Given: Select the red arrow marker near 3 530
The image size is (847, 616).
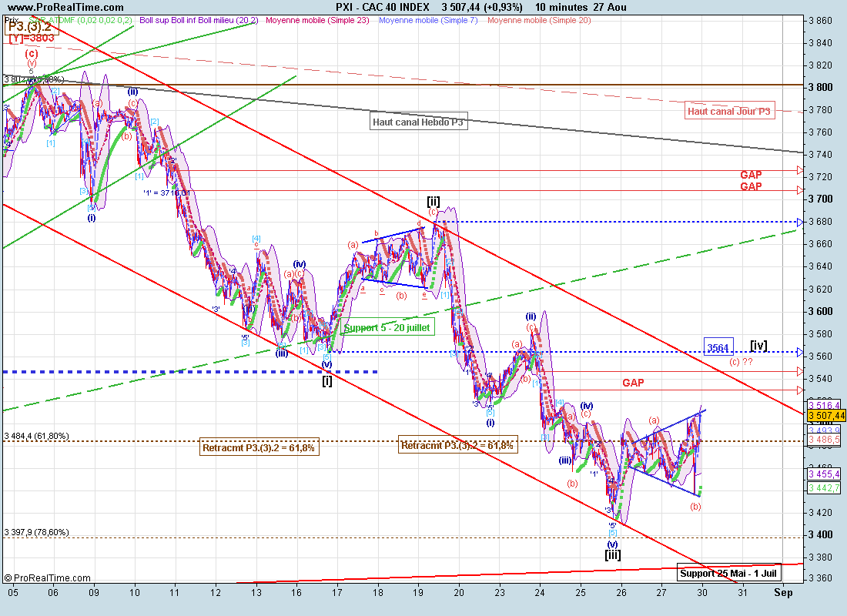Looking at the screenshot, I should point(800,390).
